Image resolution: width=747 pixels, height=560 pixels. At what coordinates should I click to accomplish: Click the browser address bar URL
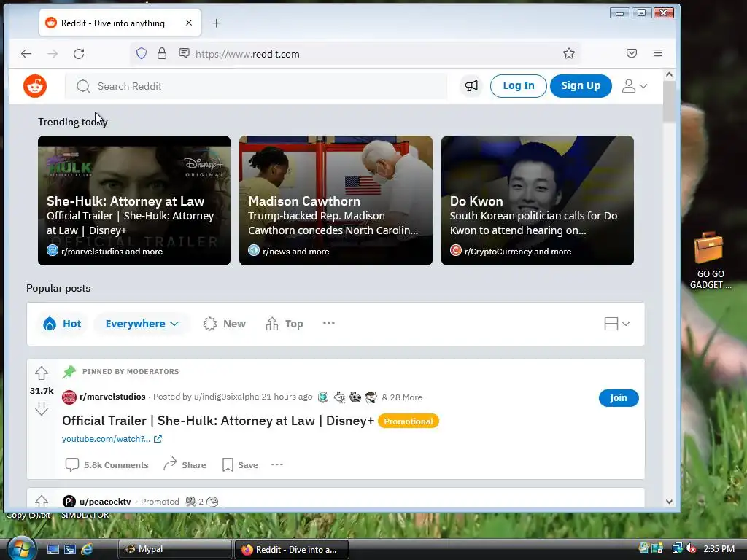tap(248, 54)
